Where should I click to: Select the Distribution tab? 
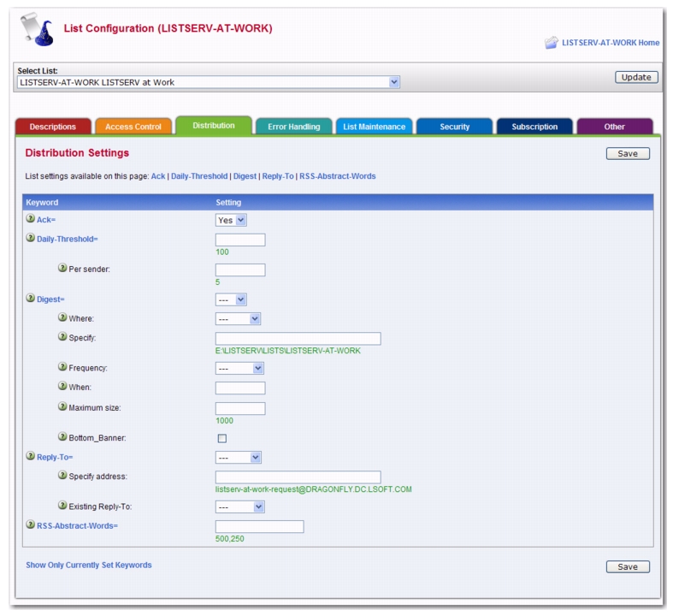213,126
